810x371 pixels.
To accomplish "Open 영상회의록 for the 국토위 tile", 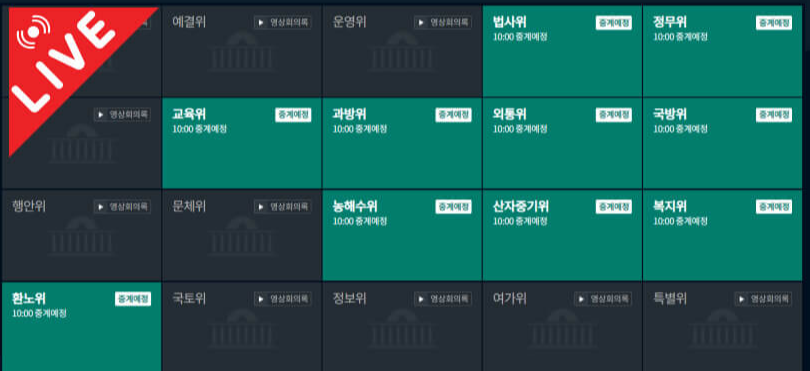I will pos(283,299).
